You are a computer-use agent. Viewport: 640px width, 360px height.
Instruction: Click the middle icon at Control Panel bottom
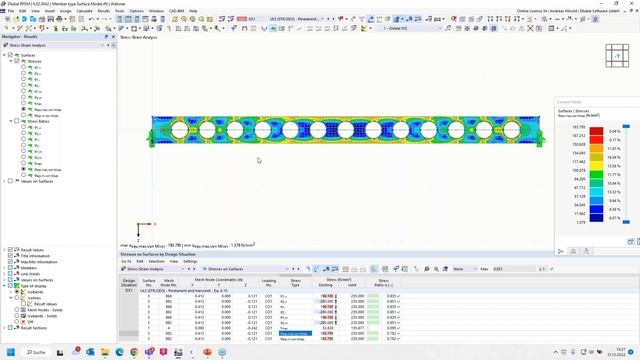pyautogui.click(x=573, y=251)
